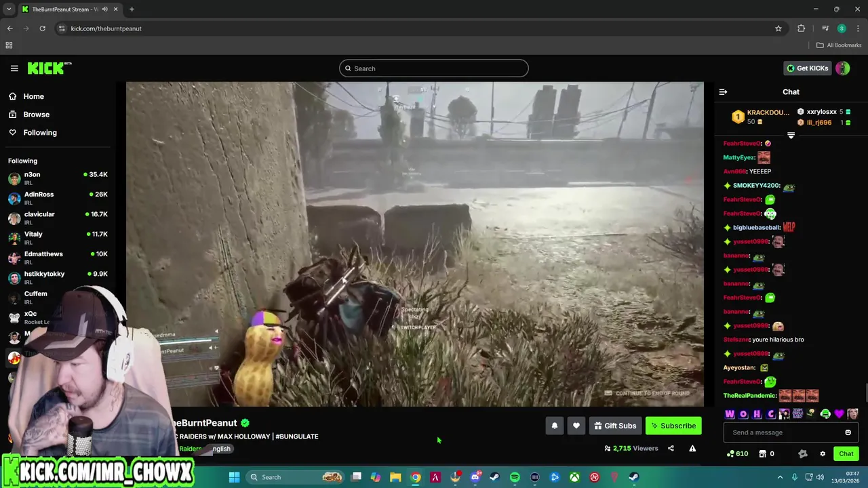
Task: Select the green headset emote
Action: click(x=825, y=413)
